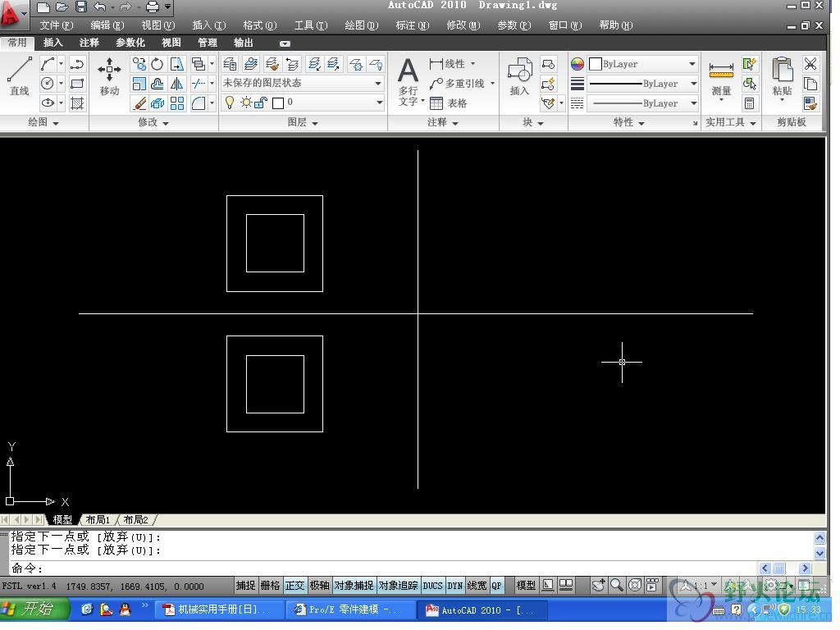840x630 pixels.
Task: Click the 测量 measure tool
Action: 721,80
